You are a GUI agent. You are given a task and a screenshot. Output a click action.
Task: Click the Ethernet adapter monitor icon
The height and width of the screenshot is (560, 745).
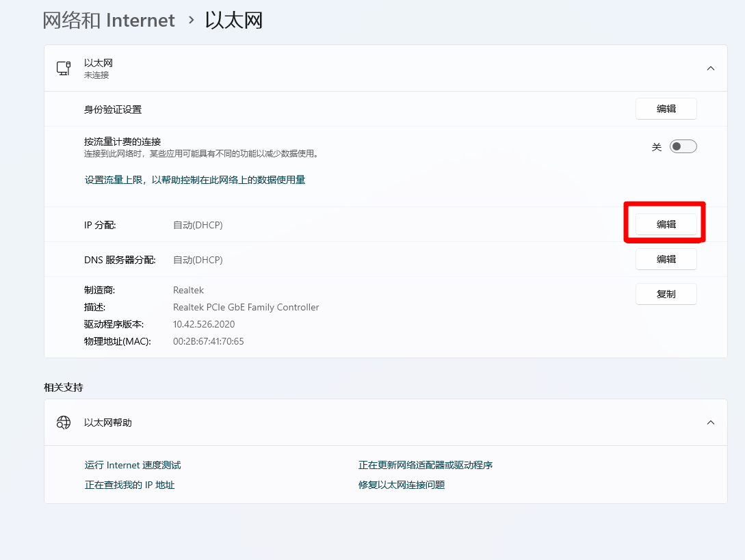pos(64,68)
